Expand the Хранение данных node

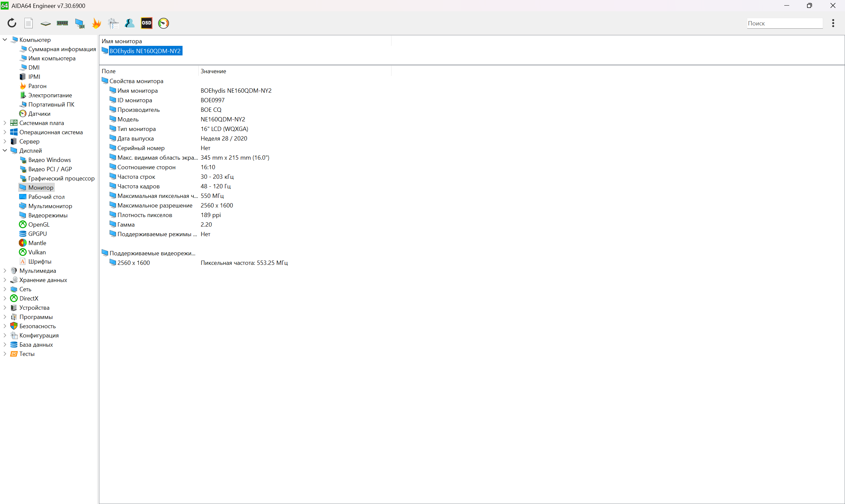(5, 280)
